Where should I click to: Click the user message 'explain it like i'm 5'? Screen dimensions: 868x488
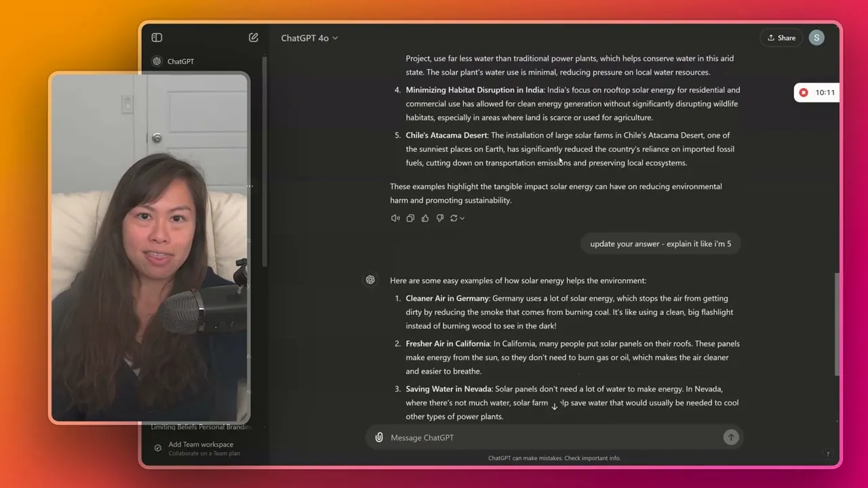[660, 244]
